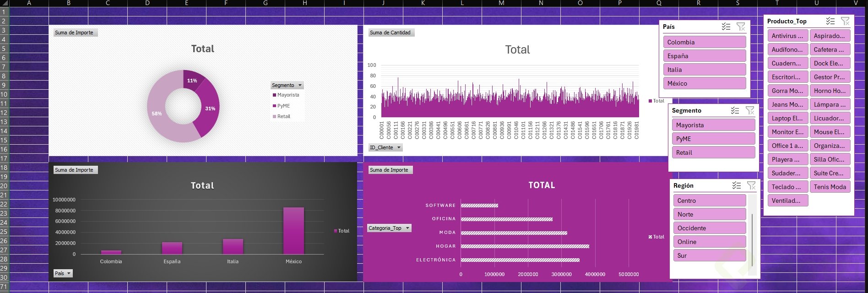The height and width of the screenshot is (293, 868).
Task: Select Dock Ele... product slicer button
Action: (830, 63)
